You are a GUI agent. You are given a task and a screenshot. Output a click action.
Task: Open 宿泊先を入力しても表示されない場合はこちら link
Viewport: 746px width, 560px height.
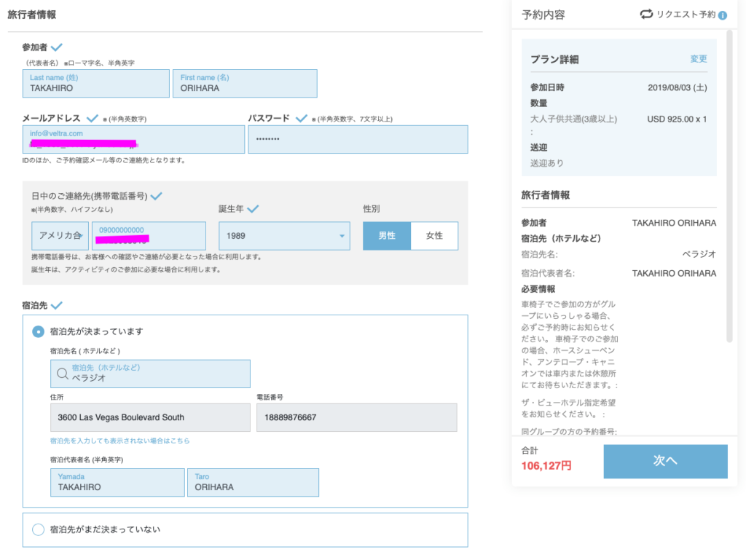click(120, 441)
